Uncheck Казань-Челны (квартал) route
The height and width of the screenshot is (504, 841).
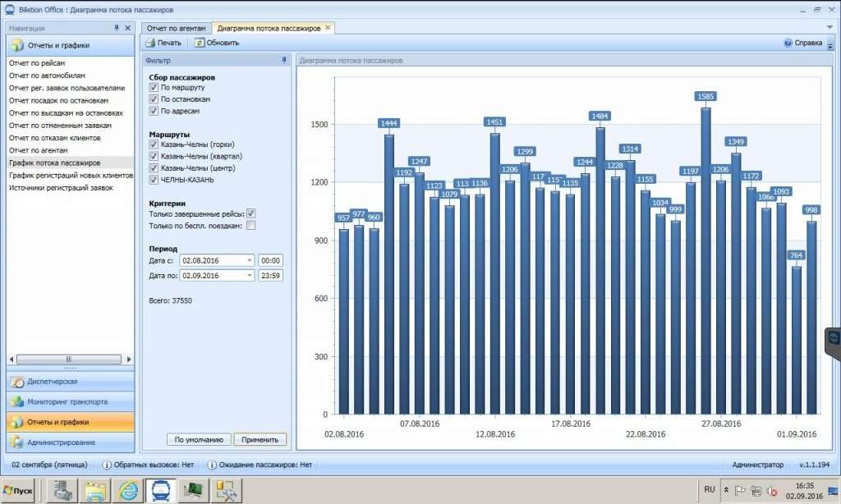click(x=154, y=156)
